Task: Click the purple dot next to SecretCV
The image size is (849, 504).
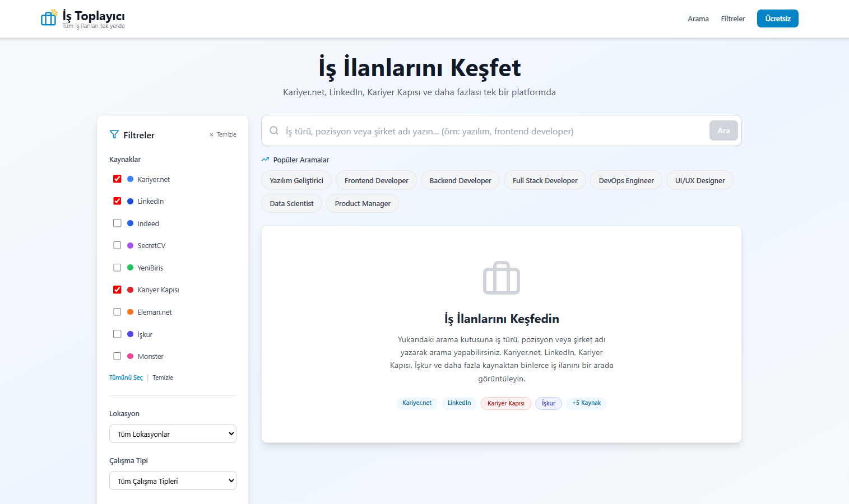Action: pyautogui.click(x=130, y=245)
